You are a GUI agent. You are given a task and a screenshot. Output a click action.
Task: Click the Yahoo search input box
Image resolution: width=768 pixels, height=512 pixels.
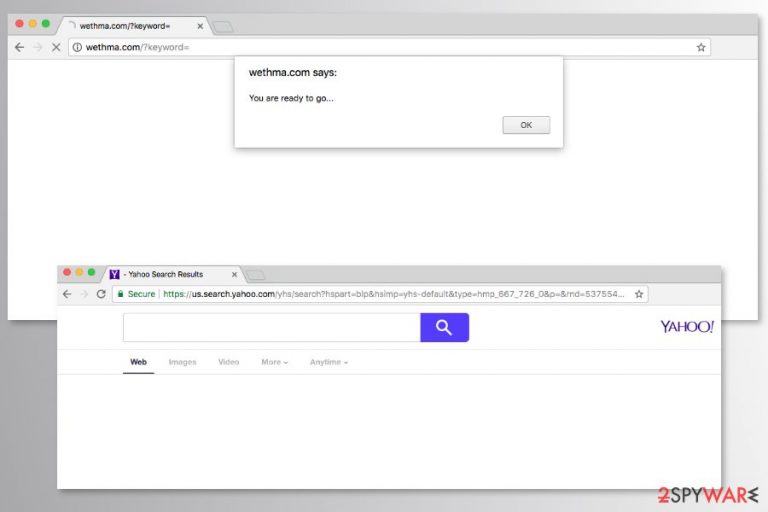tap(272, 327)
